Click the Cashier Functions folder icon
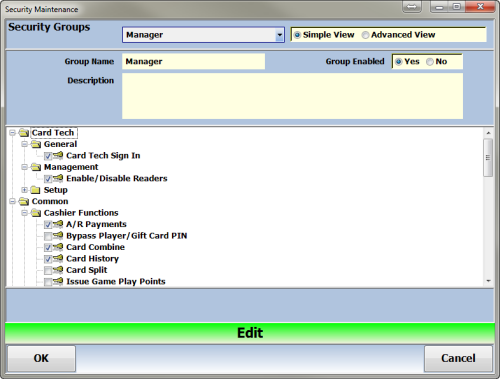The height and width of the screenshot is (379, 500). point(36,213)
